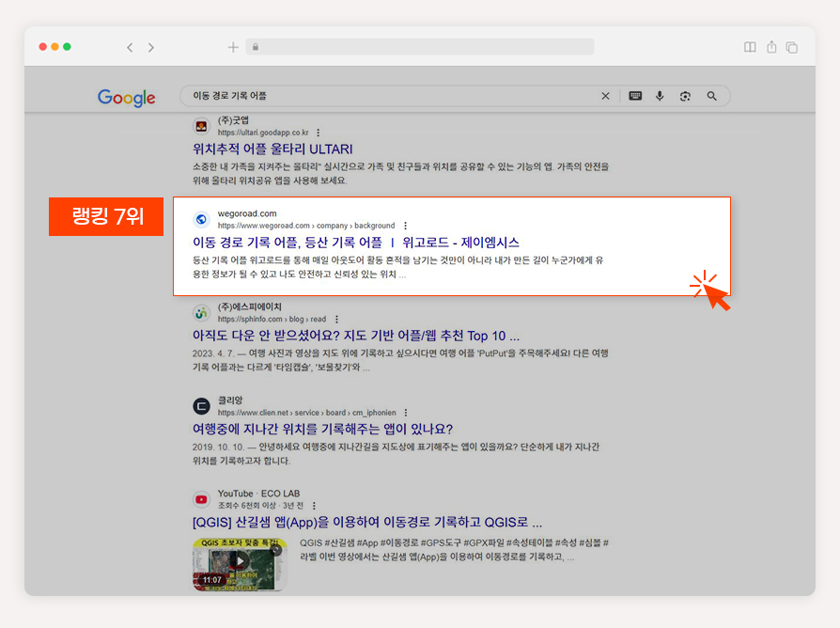Go forward with the browser forward arrow
This screenshot has width=840, height=628.
[x=151, y=48]
